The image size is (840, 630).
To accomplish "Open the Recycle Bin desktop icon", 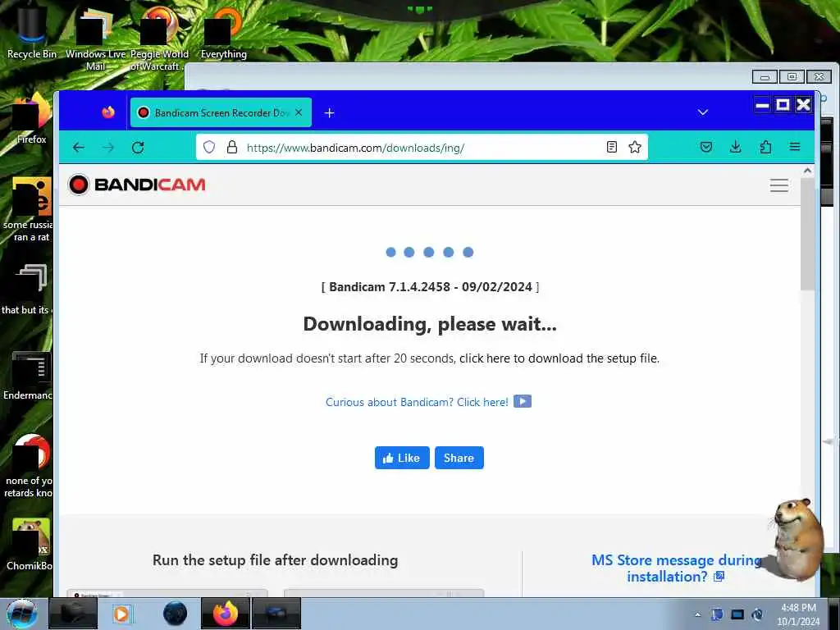I will click(x=32, y=31).
